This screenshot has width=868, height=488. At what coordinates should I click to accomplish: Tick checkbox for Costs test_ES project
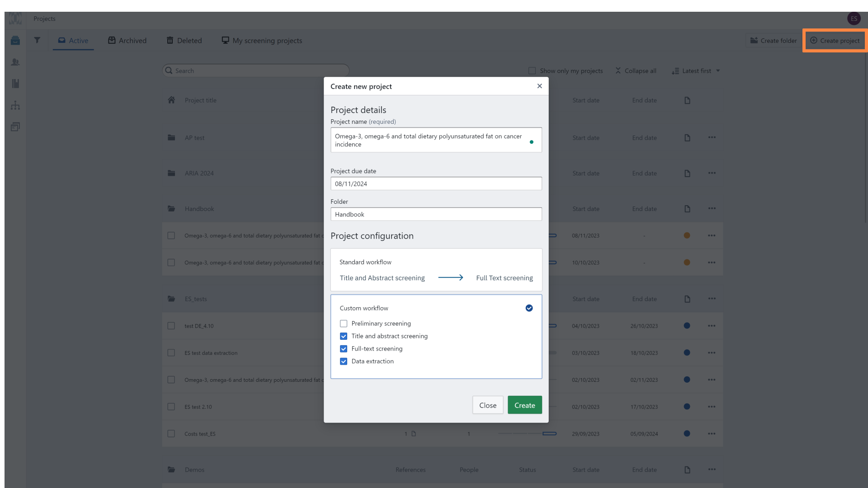171,434
